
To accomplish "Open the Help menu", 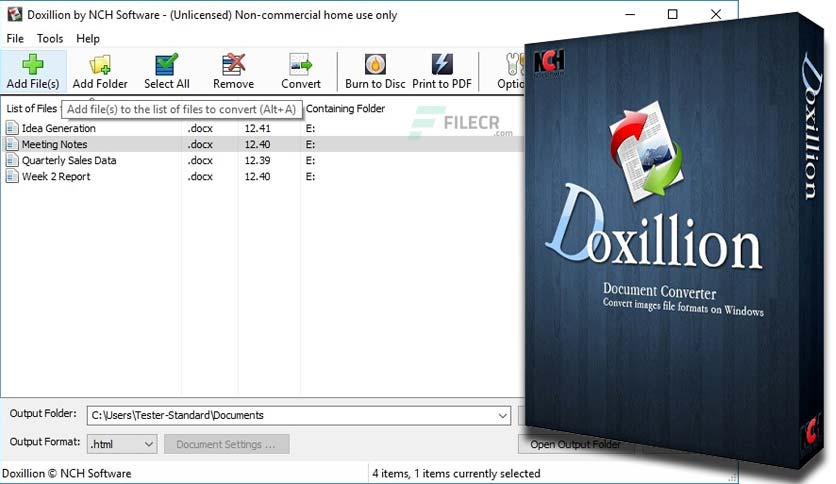I will pyautogui.click(x=88, y=38).
